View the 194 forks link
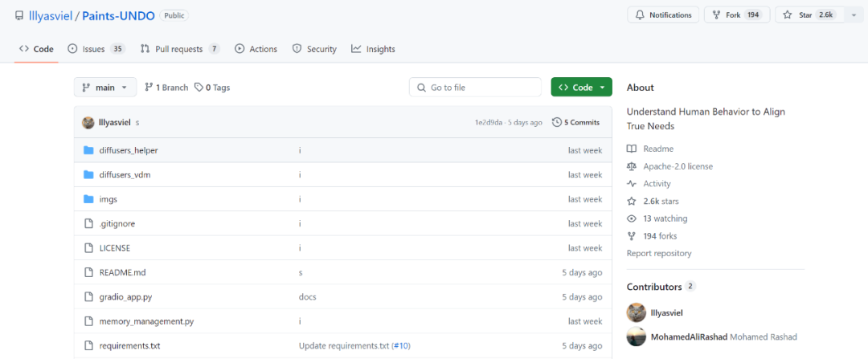This screenshot has width=868, height=359. click(x=660, y=236)
